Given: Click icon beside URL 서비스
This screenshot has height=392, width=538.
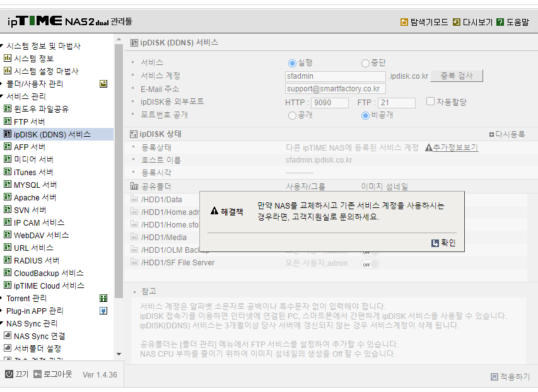Looking at the screenshot, I should tap(7, 248).
